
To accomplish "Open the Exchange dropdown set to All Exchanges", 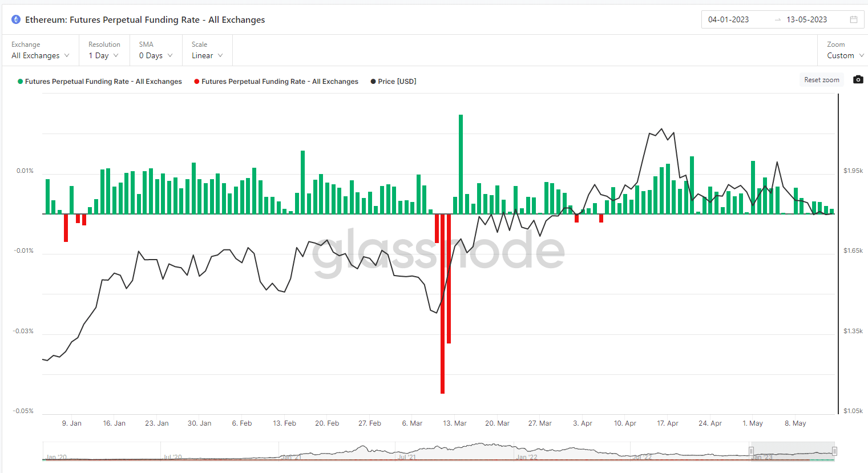I will (x=40, y=55).
